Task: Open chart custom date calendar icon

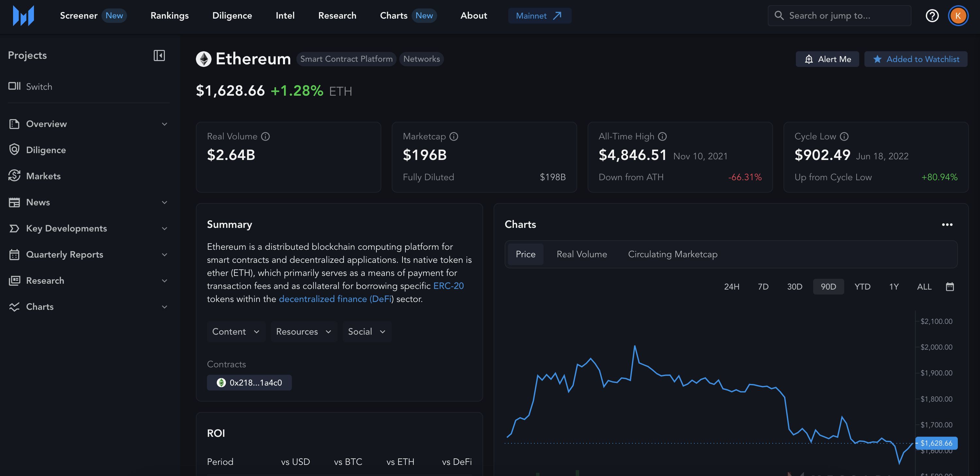Action: [x=950, y=287]
